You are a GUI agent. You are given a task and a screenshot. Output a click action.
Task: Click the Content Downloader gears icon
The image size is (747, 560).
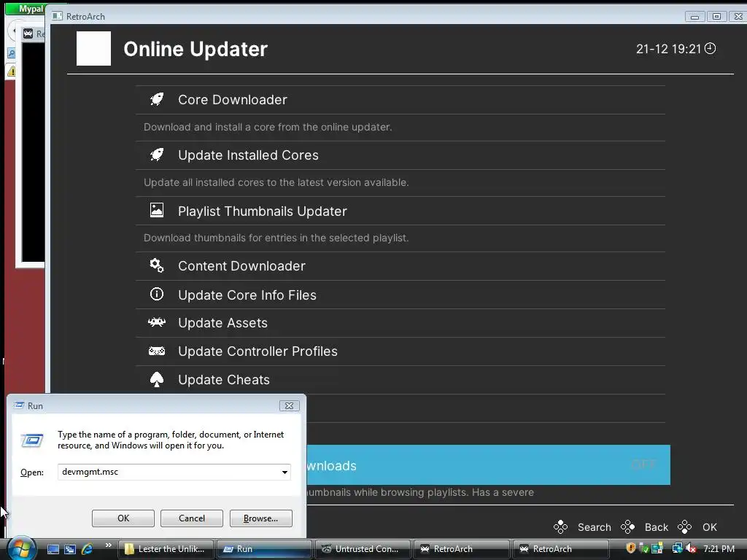coord(157,265)
